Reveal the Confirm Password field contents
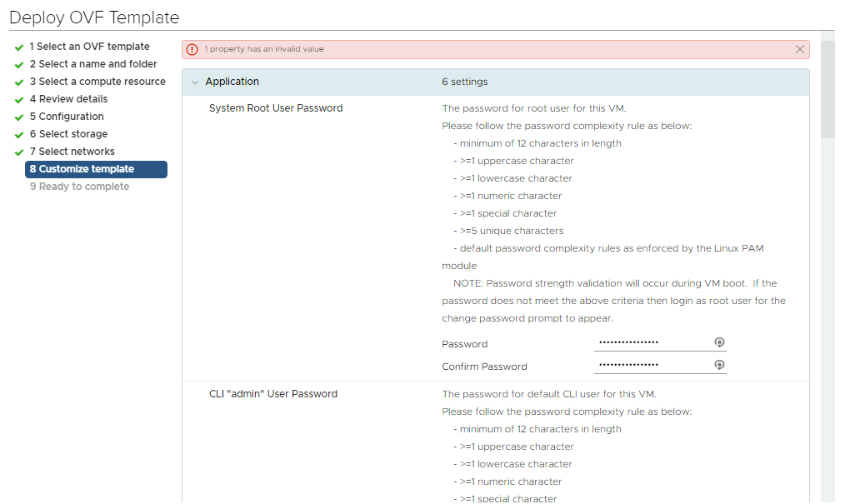 [719, 365]
